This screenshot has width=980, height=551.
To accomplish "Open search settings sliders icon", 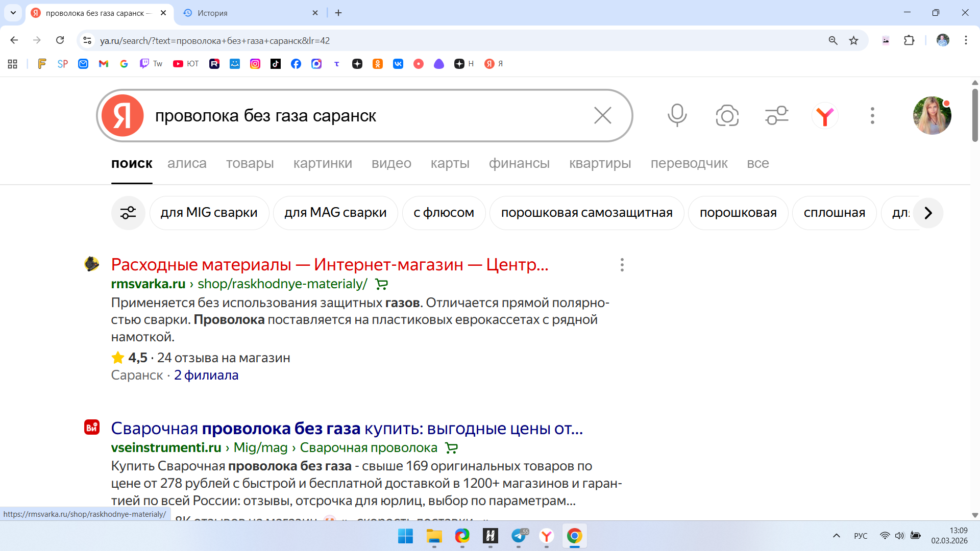I will pos(776,115).
